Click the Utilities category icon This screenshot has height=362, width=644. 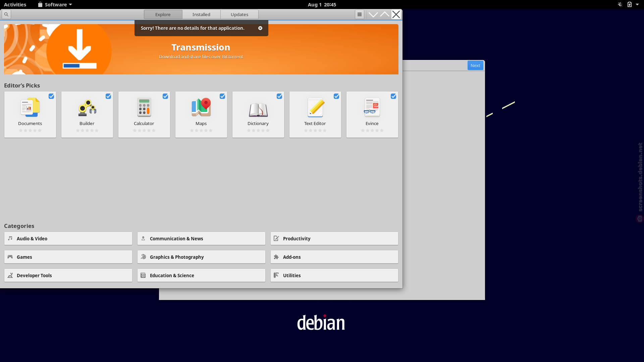click(276, 275)
